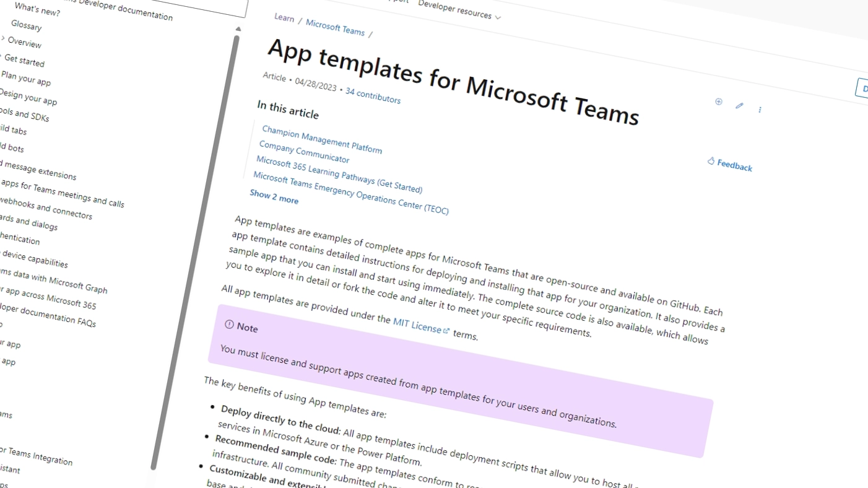868x488 pixels.
Task: Click the external-link icon after MIT License
Action: [447, 330]
